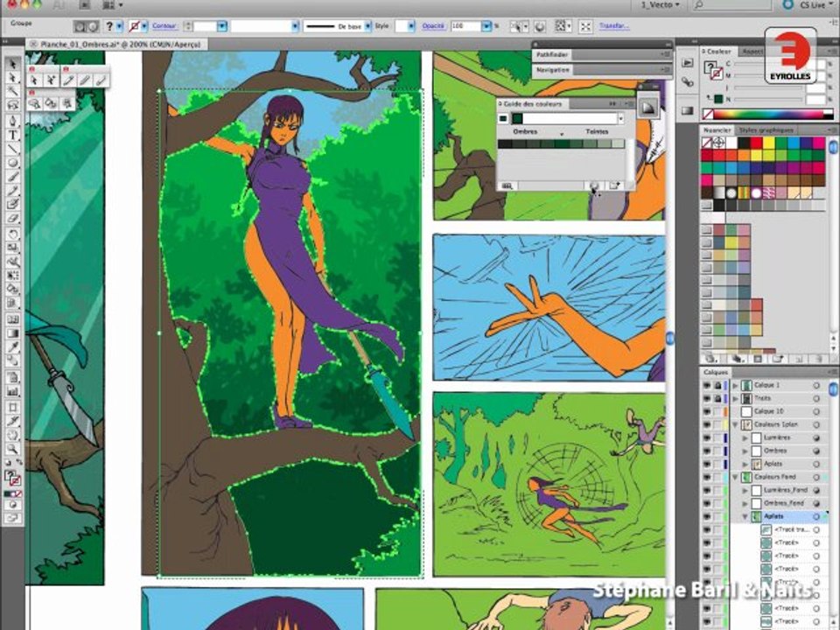Expand the Calque 1 layer

[x=735, y=385]
